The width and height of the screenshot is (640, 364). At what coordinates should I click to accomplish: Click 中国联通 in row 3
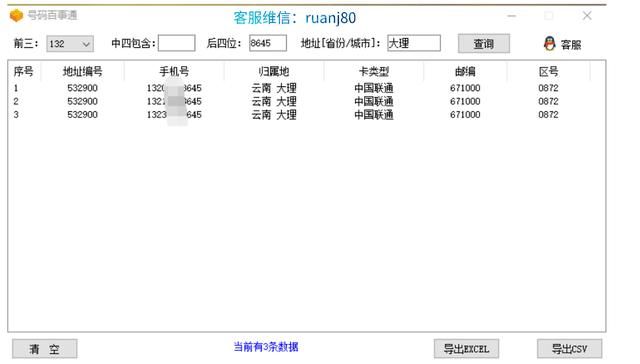[374, 115]
